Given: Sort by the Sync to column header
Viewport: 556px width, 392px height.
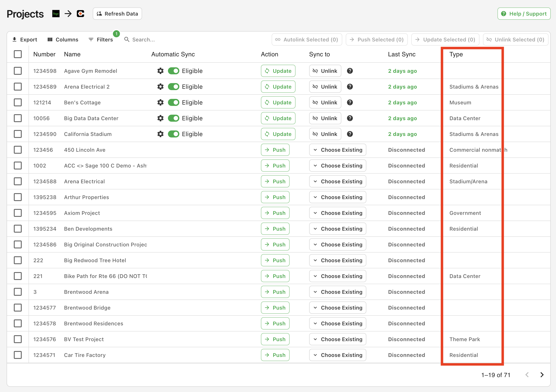Looking at the screenshot, I should 319,54.
